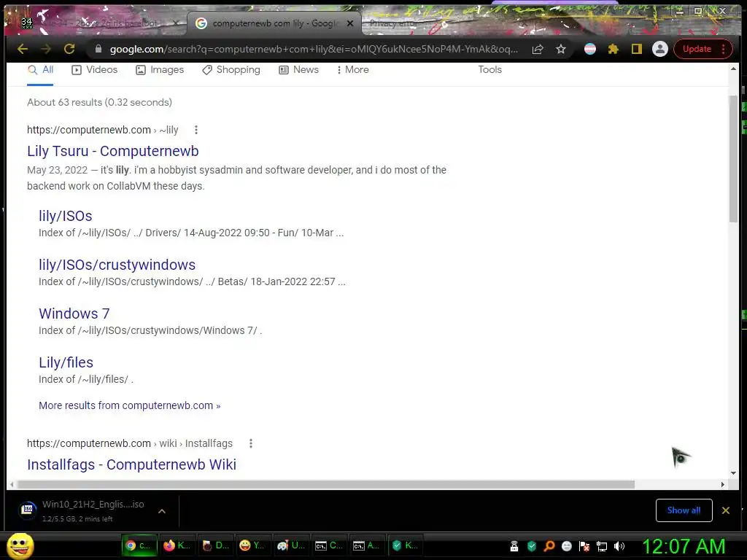The width and height of the screenshot is (747, 560).
Task: Close the downloads bar
Action: 726,510
